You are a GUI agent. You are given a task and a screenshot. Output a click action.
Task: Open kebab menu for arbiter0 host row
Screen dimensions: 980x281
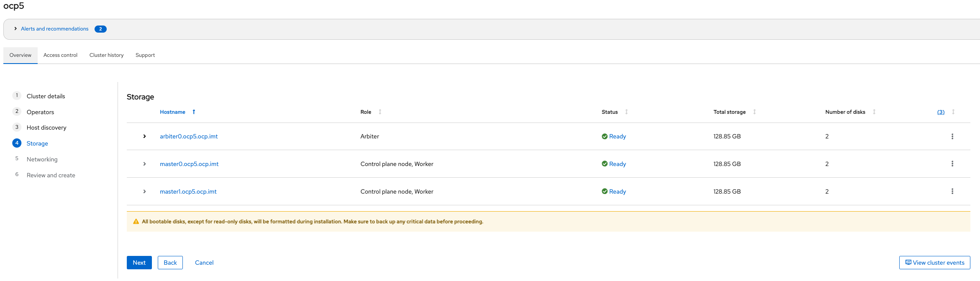click(x=952, y=136)
